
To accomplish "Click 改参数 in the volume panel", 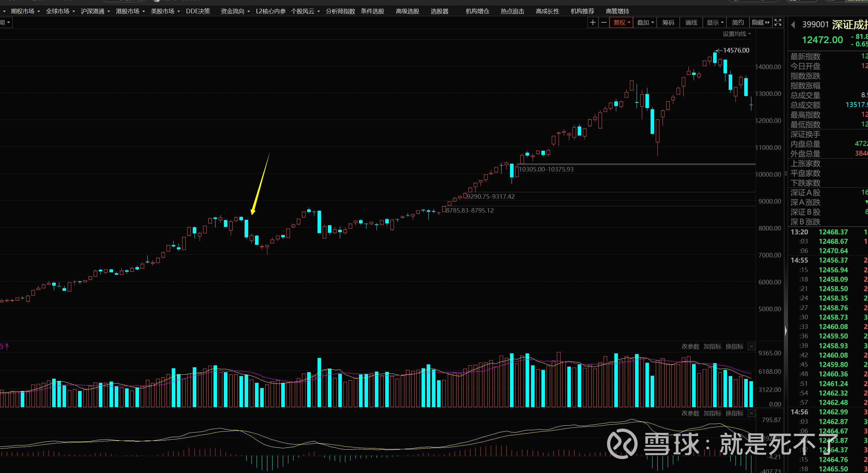I will pos(690,347).
